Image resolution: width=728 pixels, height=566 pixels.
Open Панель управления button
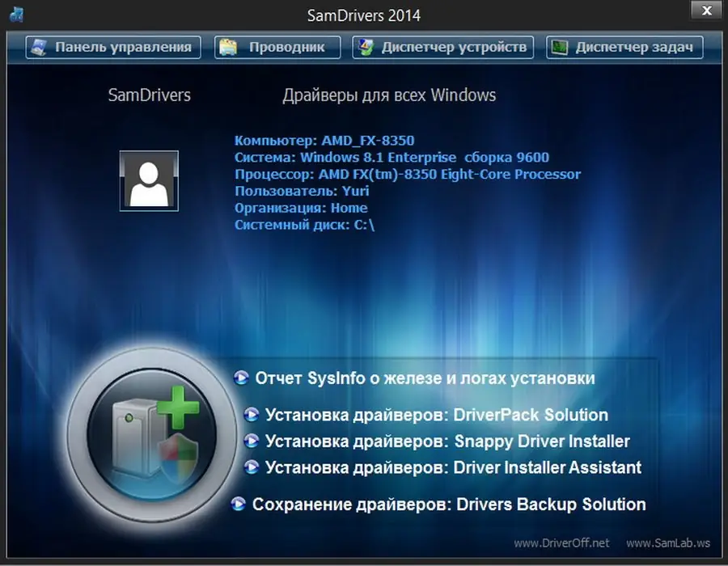click(113, 48)
